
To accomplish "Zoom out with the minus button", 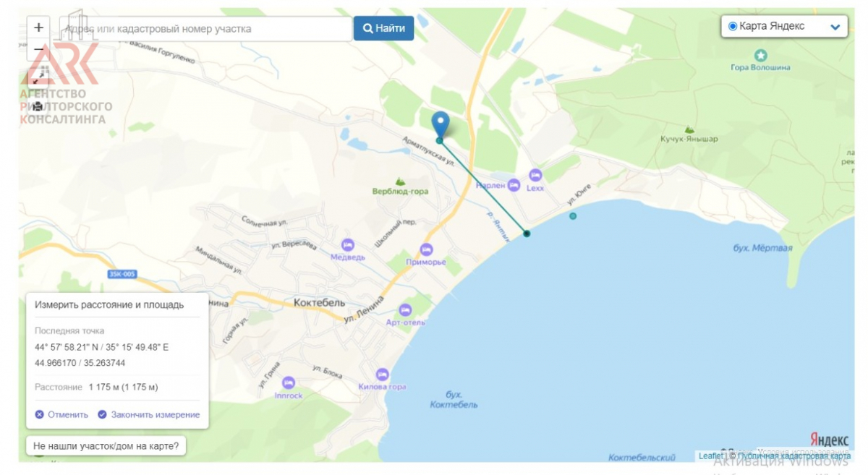I will pyautogui.click(x=39, y=49).
